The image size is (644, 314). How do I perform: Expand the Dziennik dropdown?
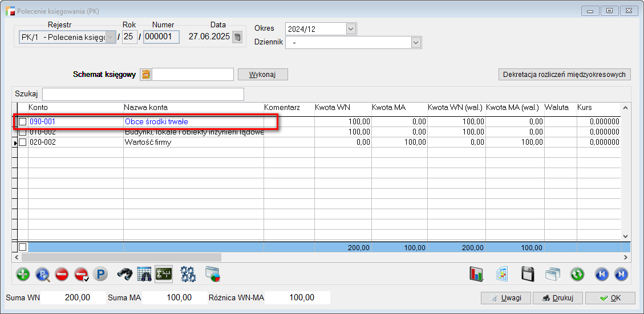(416, 42)
